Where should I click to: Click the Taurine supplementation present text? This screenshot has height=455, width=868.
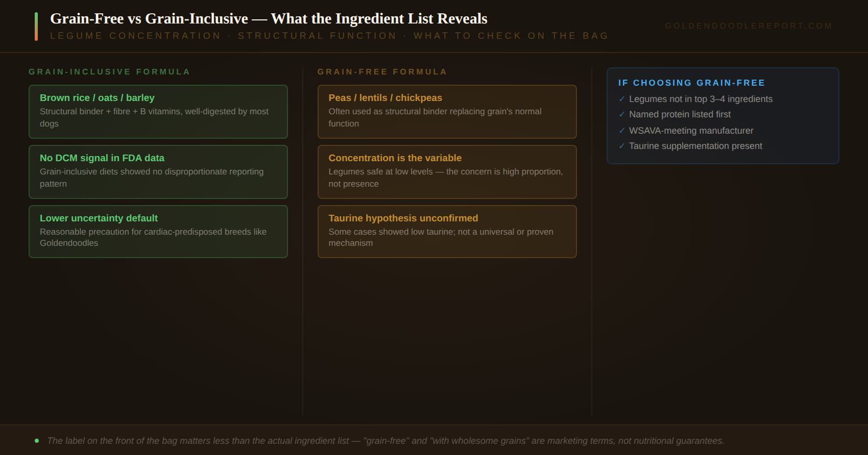click(x=695, y=146)
